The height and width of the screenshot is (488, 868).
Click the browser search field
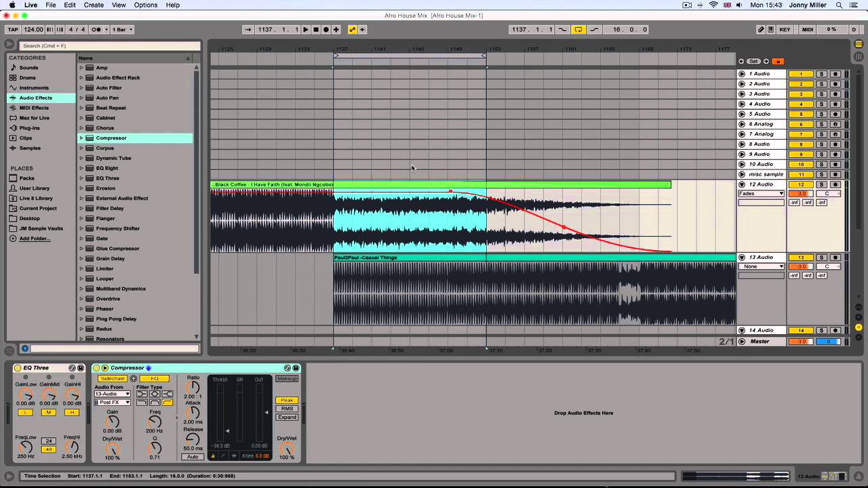108,45
